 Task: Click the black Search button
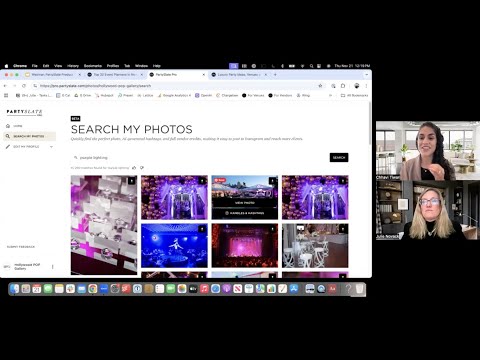339,157
